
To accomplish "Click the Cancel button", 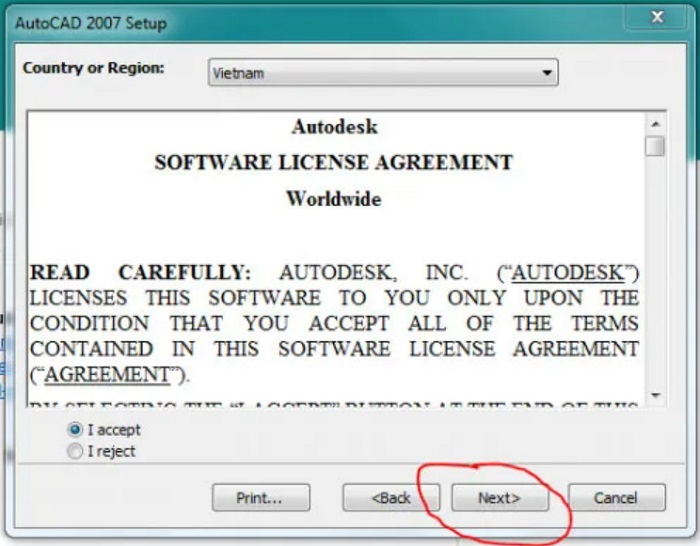I will pos(617,498).
